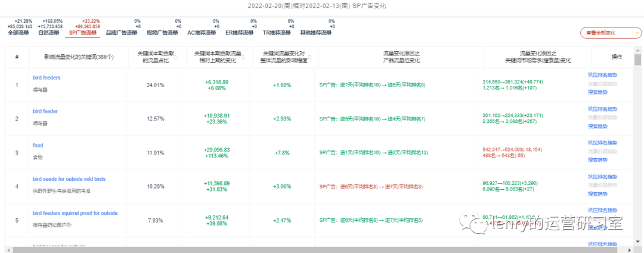Switch to the 全部流量 tab
Image resolution: width=644 pixels, height=253 pixels.
[x=18, y=32]
